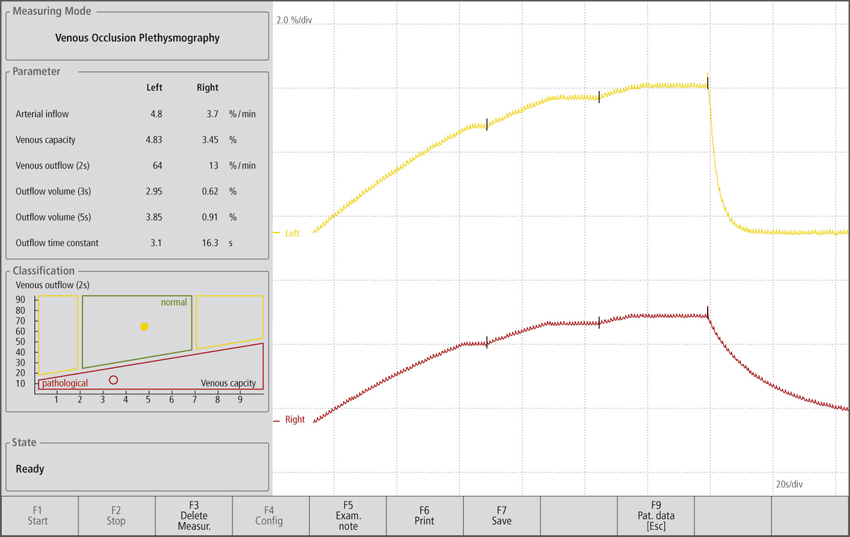Open F9 Pat. data [Esc]
Viewport: 850px width, 537px height.
coord(656,516)
